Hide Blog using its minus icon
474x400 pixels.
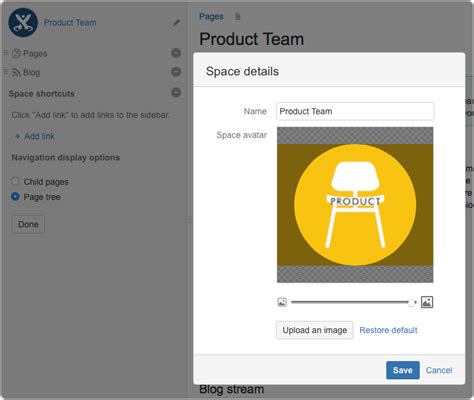click(176, 72)
